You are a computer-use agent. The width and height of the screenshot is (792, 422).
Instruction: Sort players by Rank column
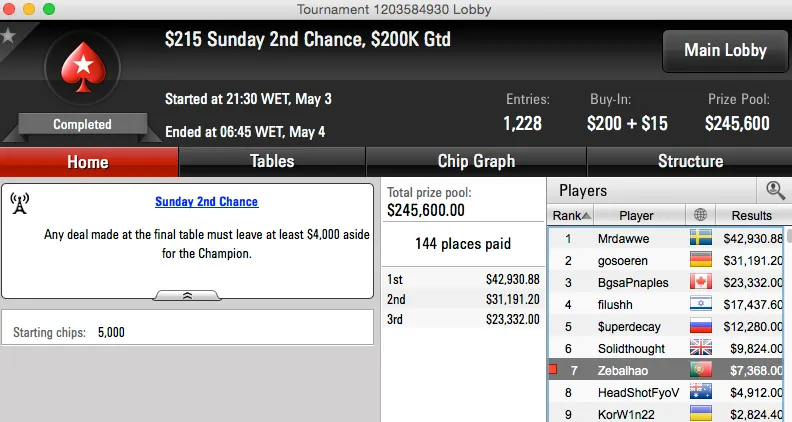click(572, 215)
